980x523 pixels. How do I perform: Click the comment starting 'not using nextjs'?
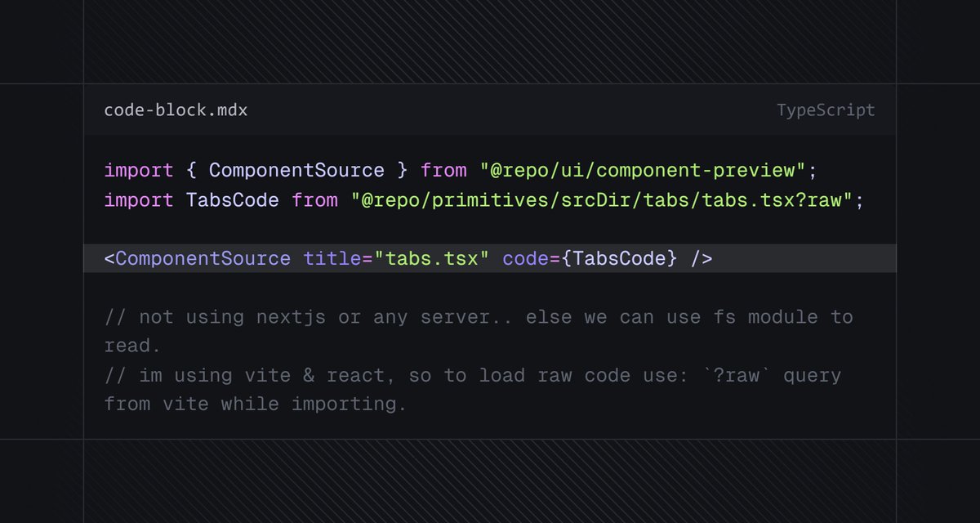point(479,331)
